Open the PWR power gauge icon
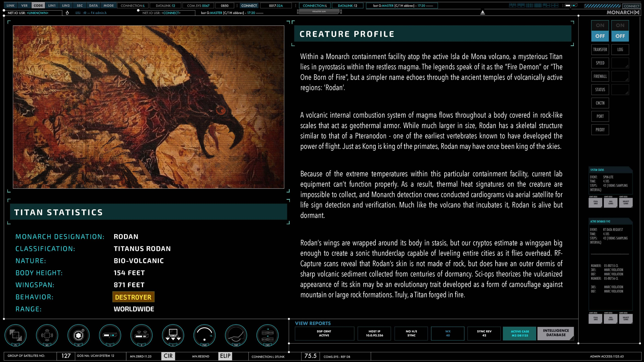 click(x=204, y=335)
